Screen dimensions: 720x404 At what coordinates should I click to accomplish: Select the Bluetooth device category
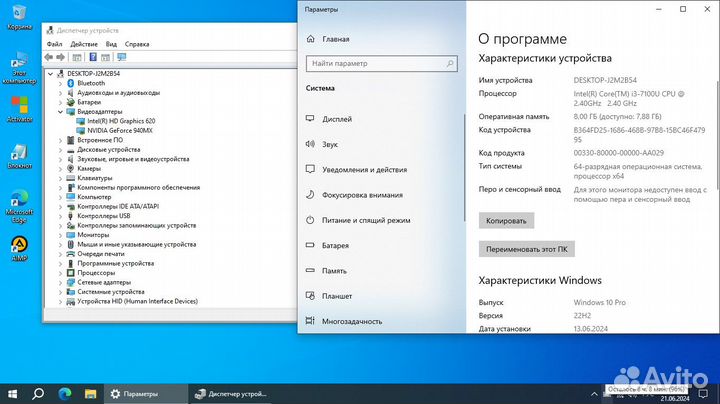(91, 83)
